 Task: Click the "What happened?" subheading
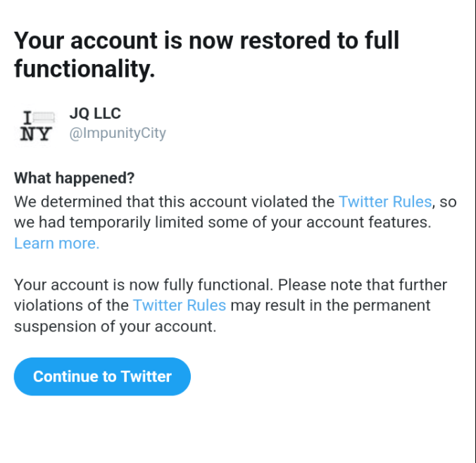coord(74,177)
